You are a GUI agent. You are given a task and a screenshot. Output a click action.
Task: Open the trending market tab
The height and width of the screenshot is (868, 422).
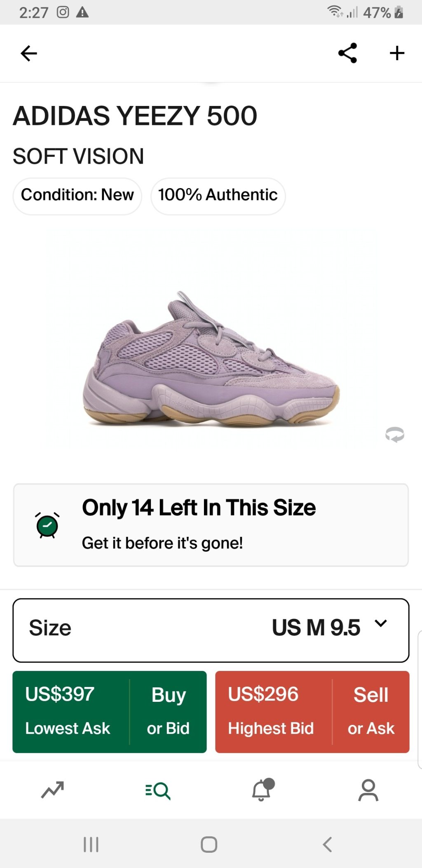[52, 790]
